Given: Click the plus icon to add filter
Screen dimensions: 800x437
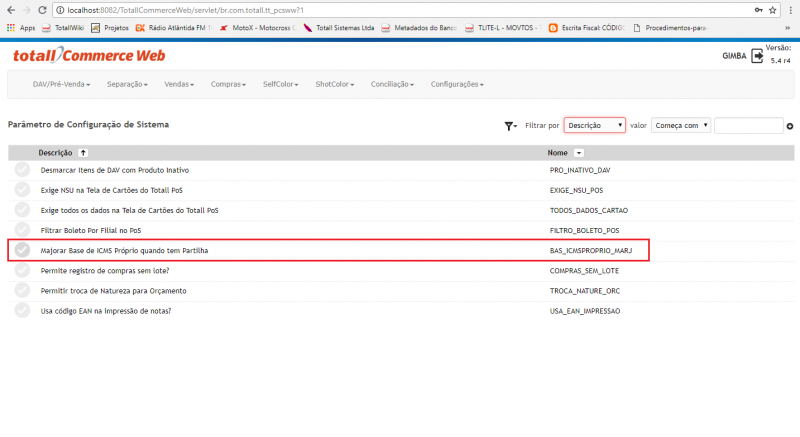Looking at the screenshot, I should tap(790, 126).
